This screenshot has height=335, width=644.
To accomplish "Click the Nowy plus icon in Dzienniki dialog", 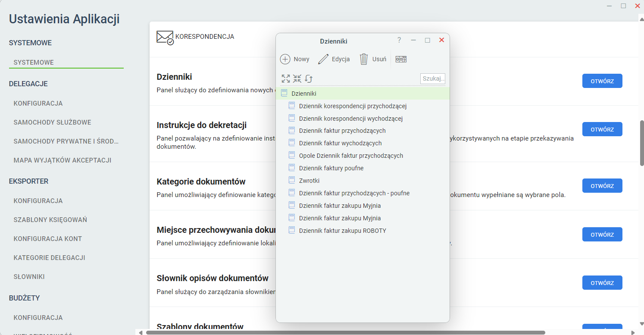I will coord(285,59).
